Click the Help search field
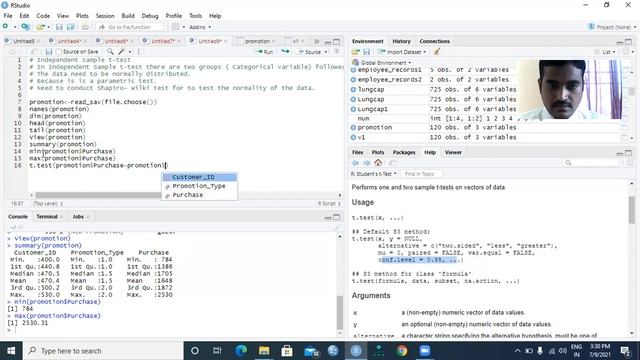The height and width of the screenshot is (360, 640). click(591, 163)
